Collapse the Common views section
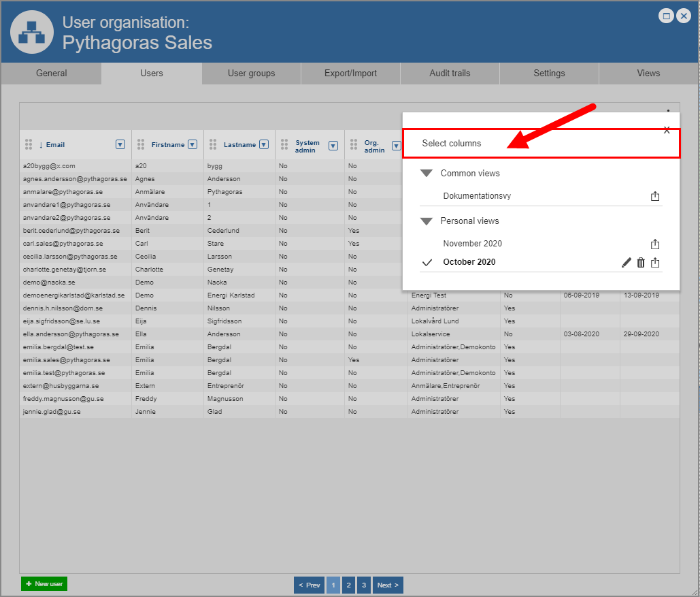The height and width of the screenshot is (597, 700). [x=427, y=174]
